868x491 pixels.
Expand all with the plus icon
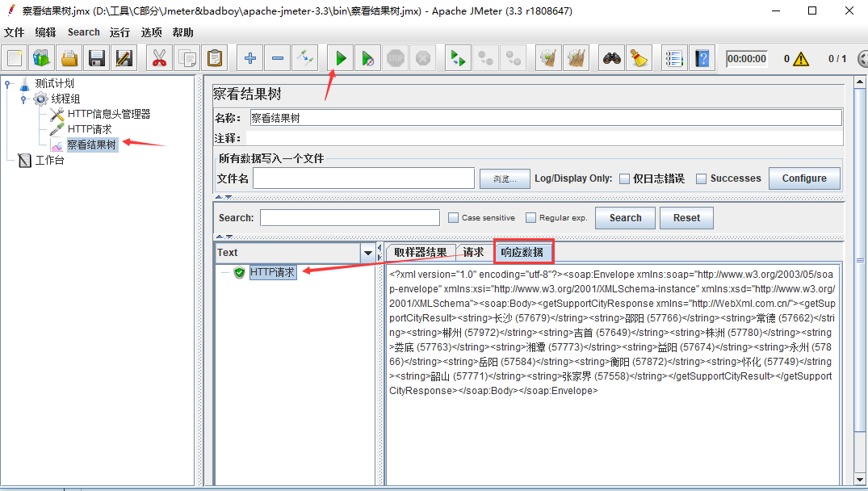click(250, 58)
